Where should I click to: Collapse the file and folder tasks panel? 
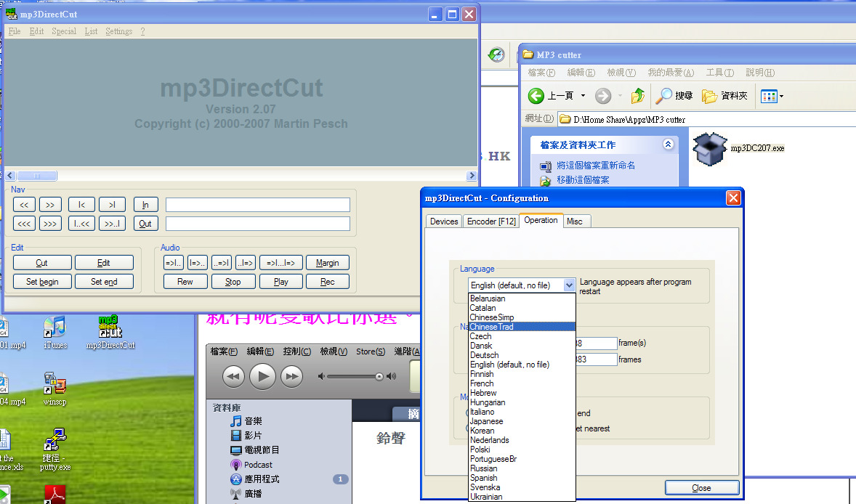pyautogui.click(x=668, y=145)
